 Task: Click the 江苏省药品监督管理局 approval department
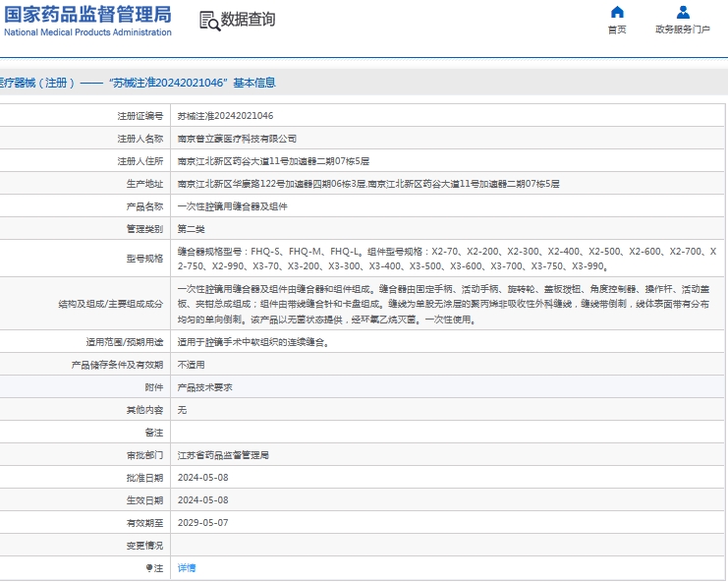tap(223, 455)
